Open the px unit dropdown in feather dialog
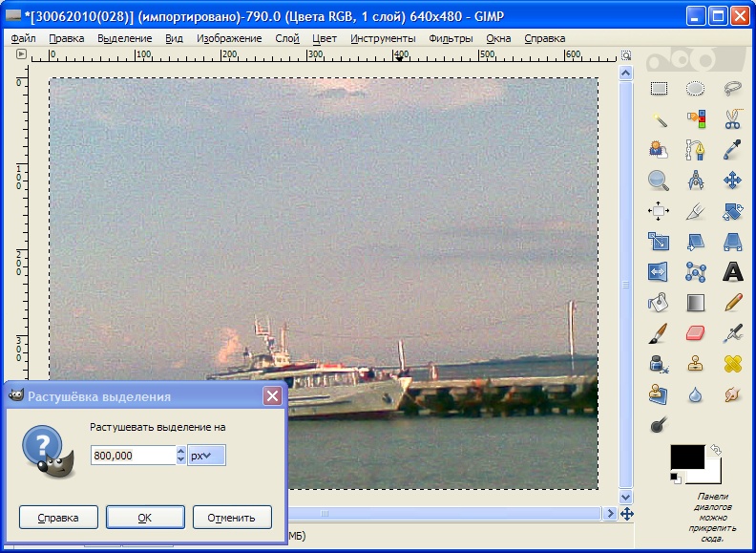The image size is (756, 553). 206,456
